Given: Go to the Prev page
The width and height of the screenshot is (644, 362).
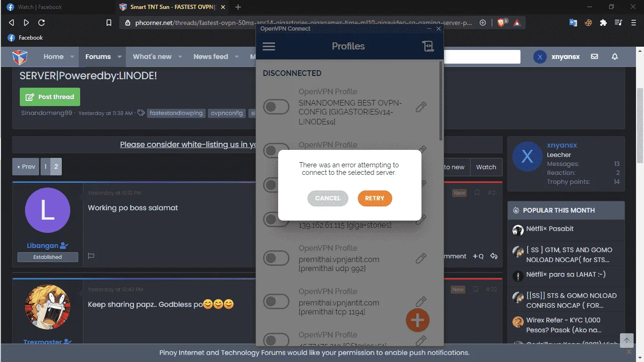Looking at the screenshot, I should (x=26, y=167).
